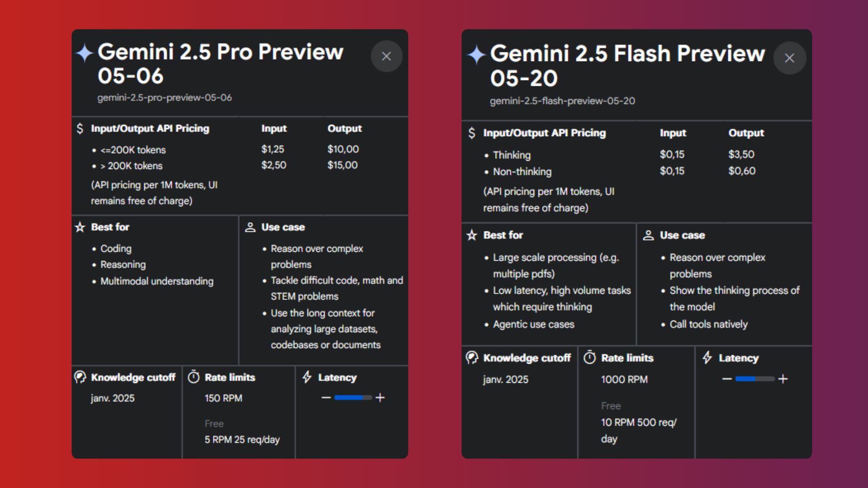Click the Flash card latency slider bar

coord(755,379)
